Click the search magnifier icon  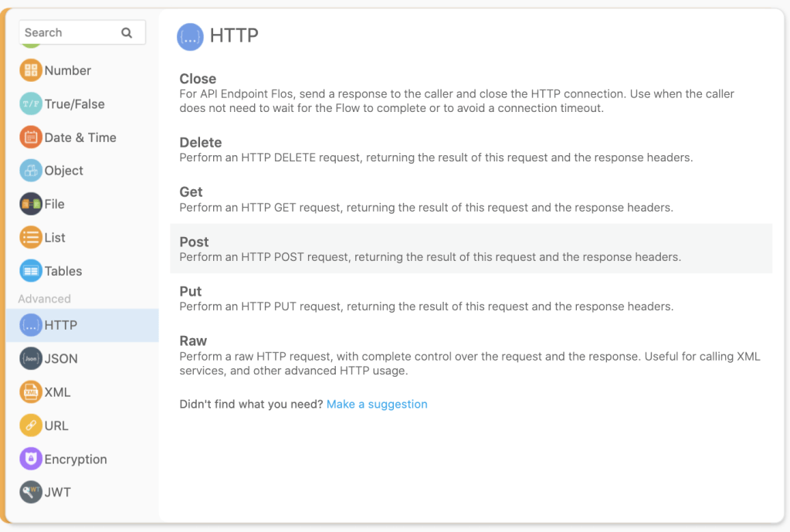click(127, 32)
